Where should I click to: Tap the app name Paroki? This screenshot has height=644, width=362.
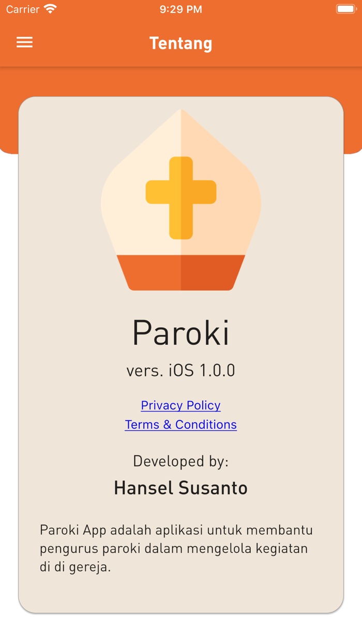(180, 333)
